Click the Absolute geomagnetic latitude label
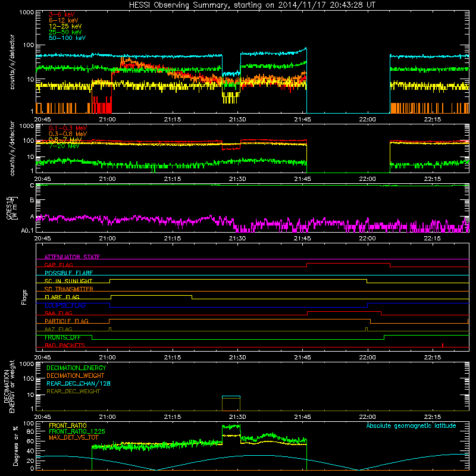Screen dimensions: 476x476 (x=411, y=425)
